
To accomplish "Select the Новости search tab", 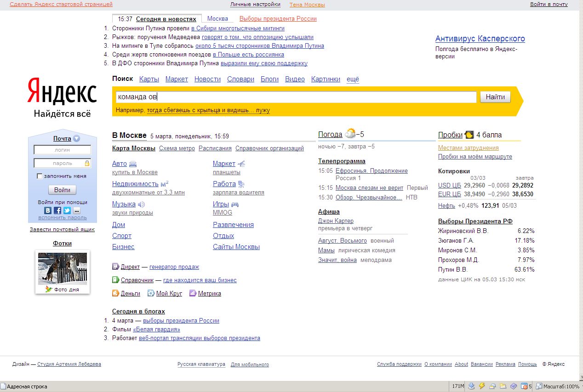I will click(x=207, y=79).
